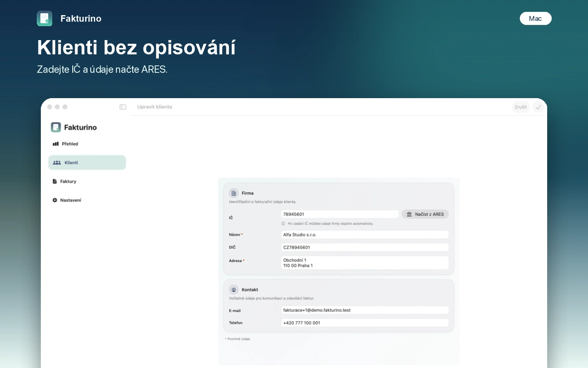The height and width of the screenshot is (368, 588).
Task: Click the Přehled bar chart icon
Action: pos(56,144)
